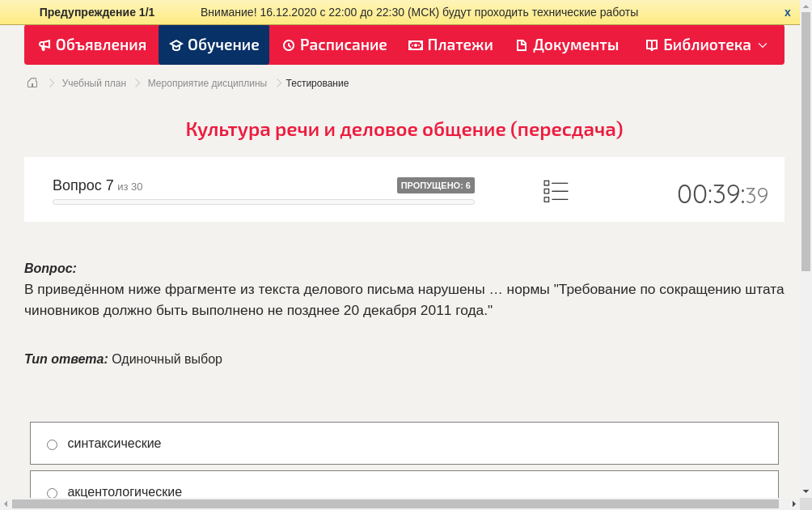This screenshot has height=510, width=812.
Task: Select the Обучение graduation cap icon
Action: click(x=177, y=45)
